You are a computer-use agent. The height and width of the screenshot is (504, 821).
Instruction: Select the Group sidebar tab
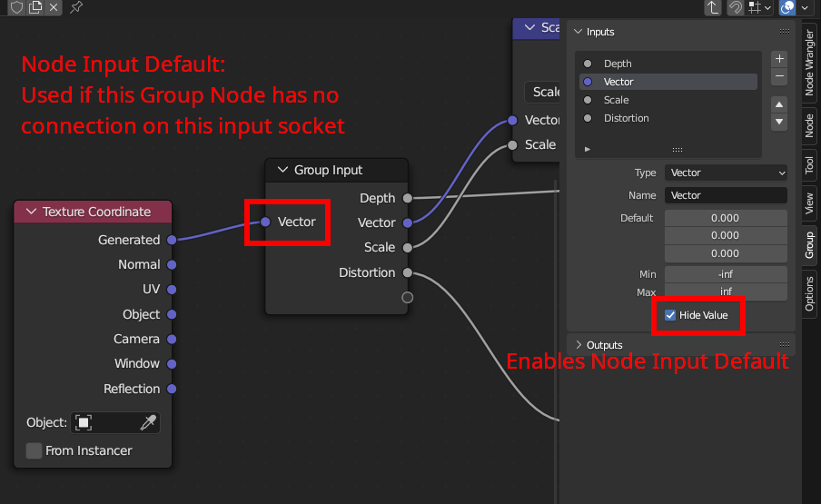809,245
